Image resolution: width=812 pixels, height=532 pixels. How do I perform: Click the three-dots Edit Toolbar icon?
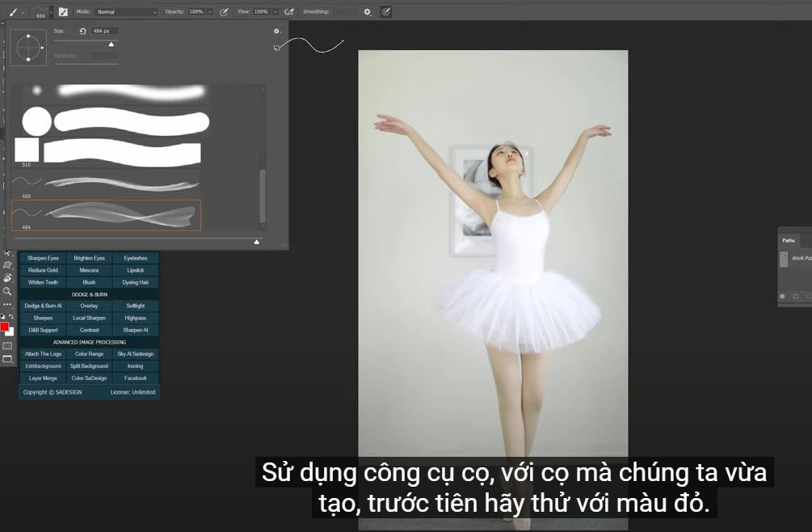(x=7, y=304)
